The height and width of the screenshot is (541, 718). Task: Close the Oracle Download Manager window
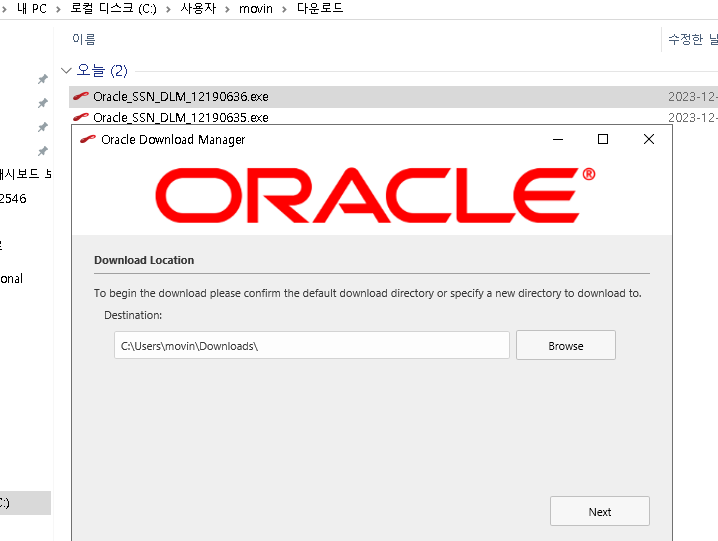pyautogui.click(x=648, y=139)
